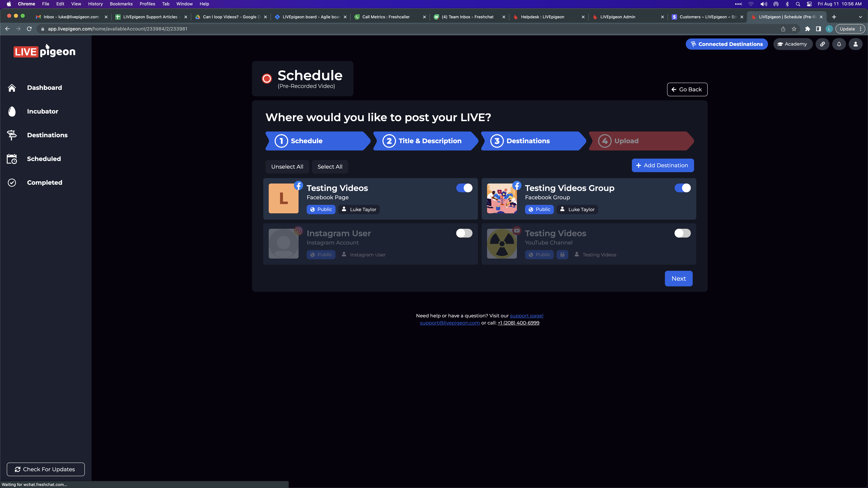868x488 pixels.
Task: Enable the YouTube Channel Testing Videos toggle
Action: (x=682, y=233)
